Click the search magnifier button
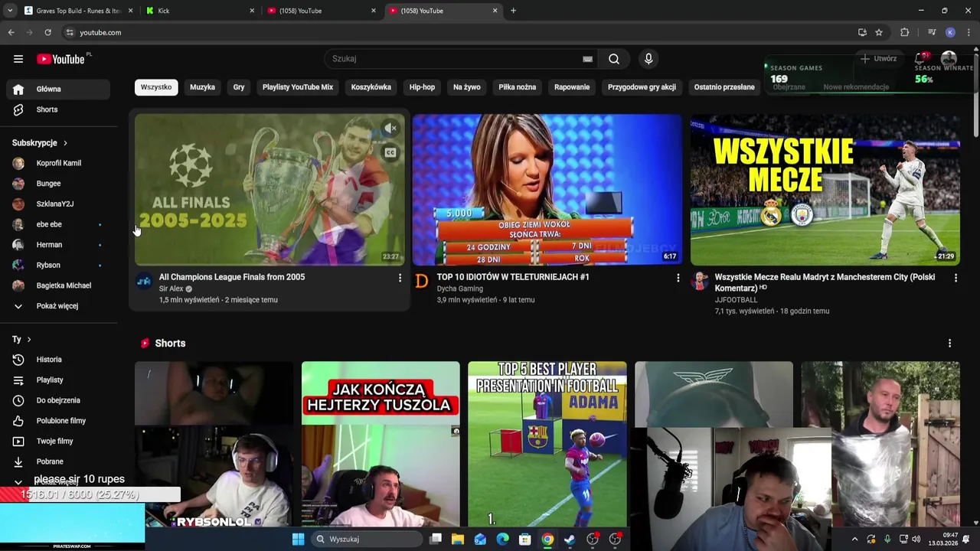Screen dimensions: 980x551 [x=614, y=59]
